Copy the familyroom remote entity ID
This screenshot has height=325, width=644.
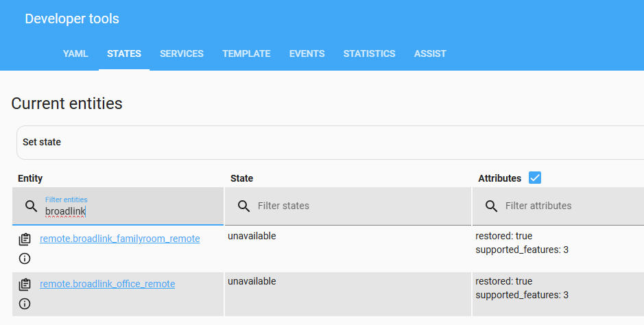25,239
